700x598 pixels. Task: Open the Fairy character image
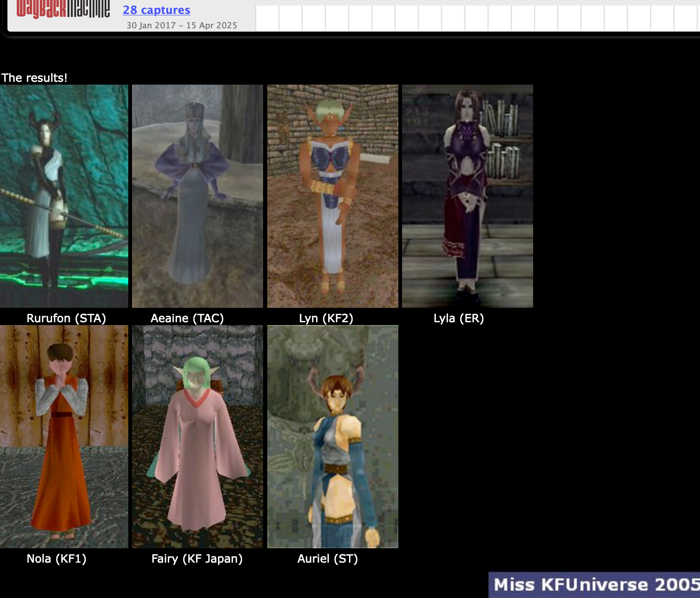coord(198,436)
